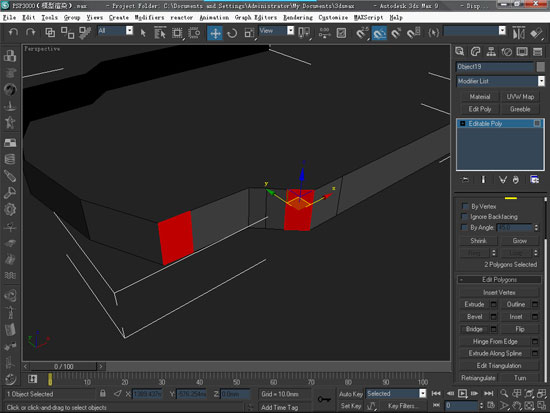Click Zoom viewport navigation icon

[x=504, y=393]
